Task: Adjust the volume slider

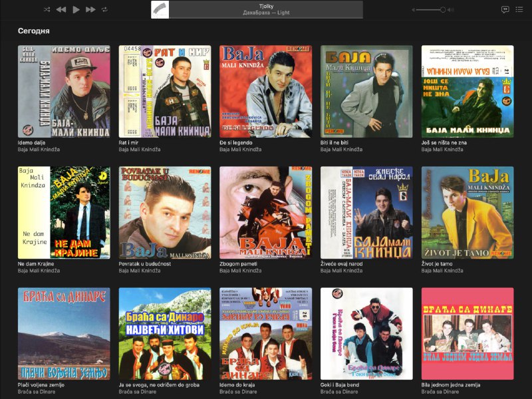Action: (x=430, y=10)
